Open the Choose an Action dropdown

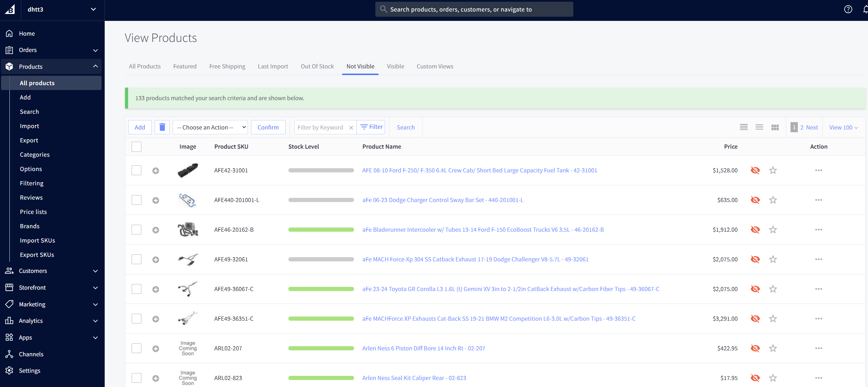[x=210, y=127]
